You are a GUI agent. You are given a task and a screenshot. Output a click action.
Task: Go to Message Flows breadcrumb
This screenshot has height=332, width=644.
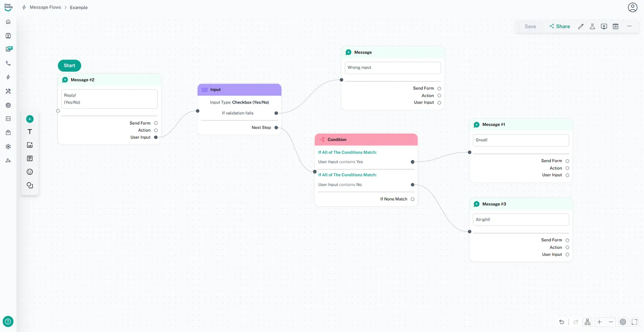point(45,7)
